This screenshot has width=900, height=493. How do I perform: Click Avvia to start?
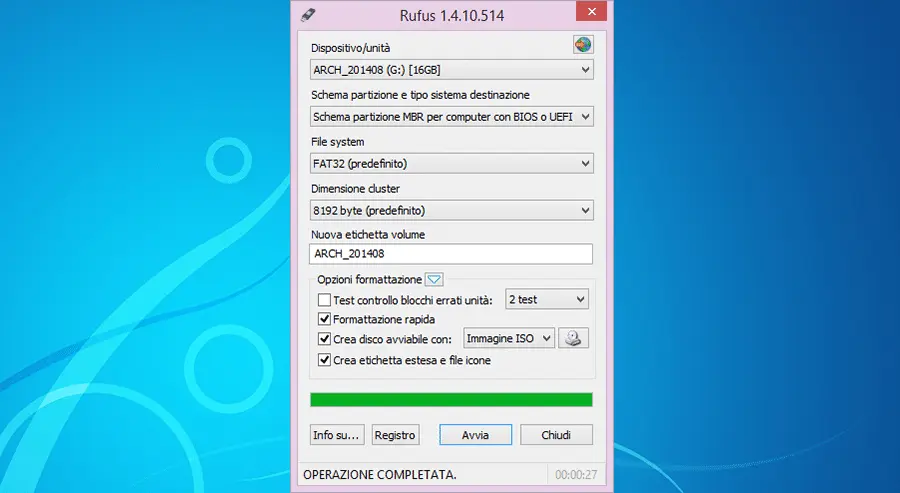(475, 435)
